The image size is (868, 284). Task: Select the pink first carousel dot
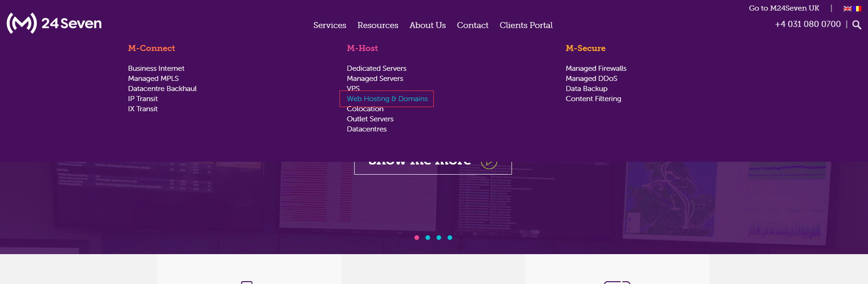pyautogui.click(x=417, y=238)
